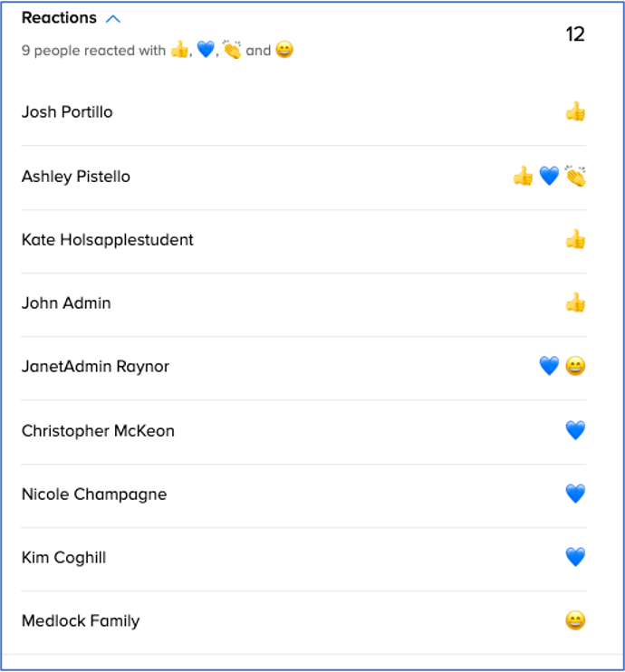The height and width of the screenshot is (672, 625).
Task: Click the Reactions heading
Action: pyautogui.click(x=59, y=18)
